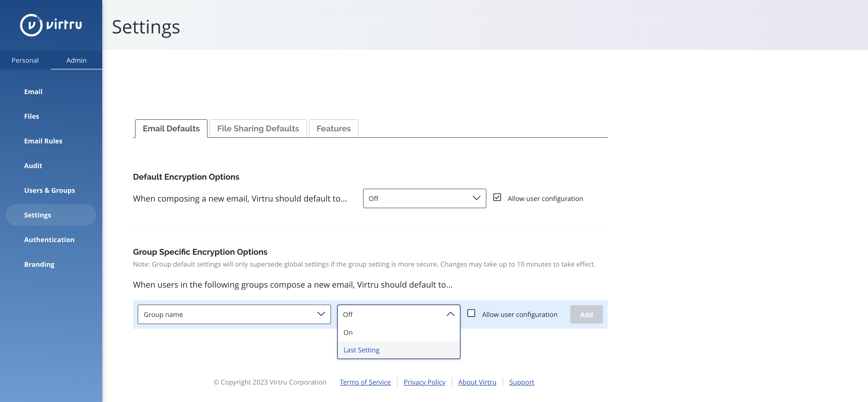The image size is (868, 402).
Task: Select the Email Defaults tab
Action: tap(171, 129)
